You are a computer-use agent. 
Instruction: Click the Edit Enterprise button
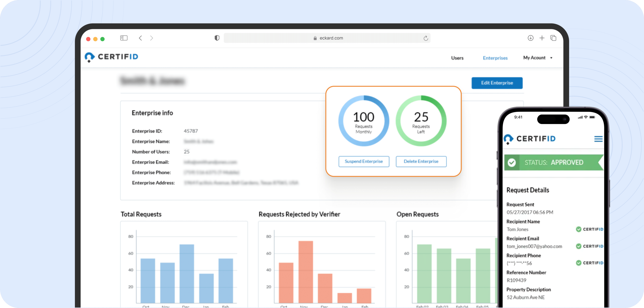tap(497, 83)
